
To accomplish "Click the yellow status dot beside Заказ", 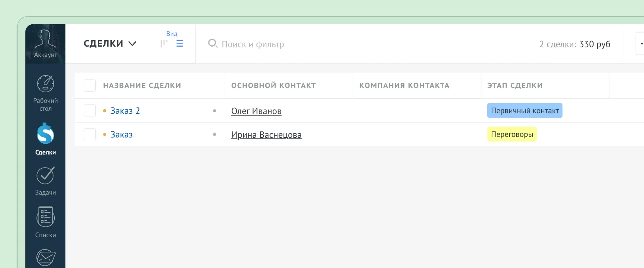I will (x=105, y=135).
